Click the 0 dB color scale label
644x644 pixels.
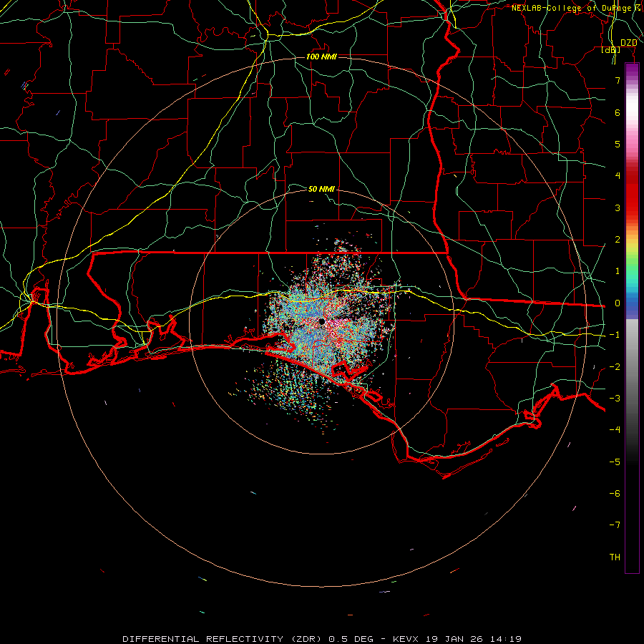coord(618,303)
